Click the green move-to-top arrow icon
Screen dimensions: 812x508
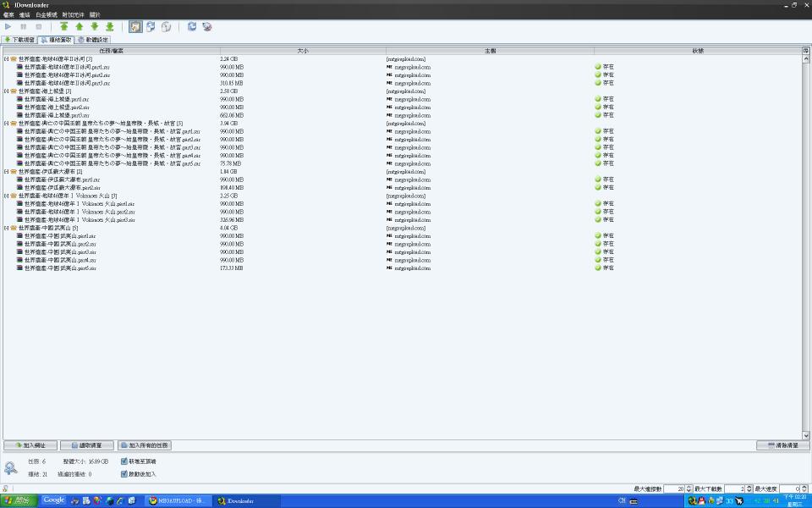tap(65, 26)
